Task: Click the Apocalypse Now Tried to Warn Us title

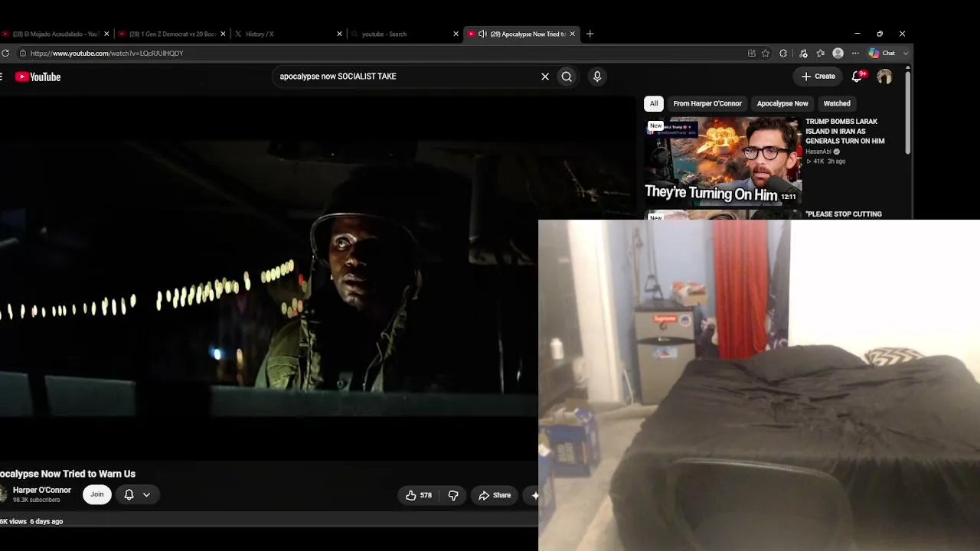Action: coord(67,474)
